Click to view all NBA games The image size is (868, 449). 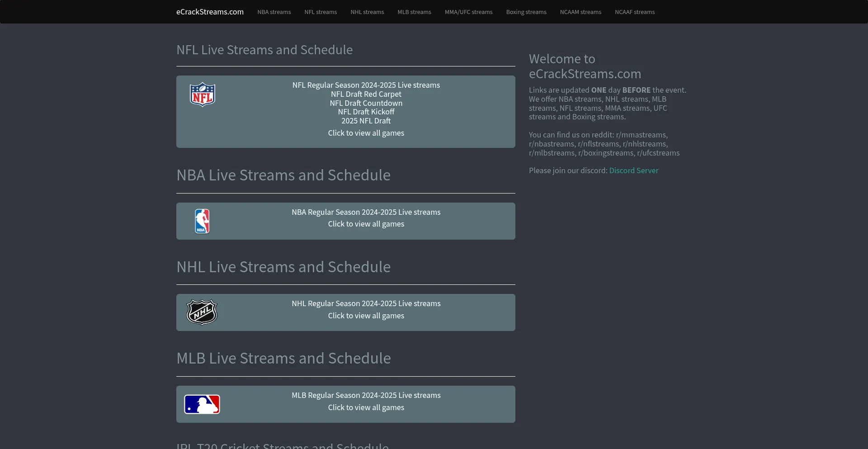tap(366, 224)
